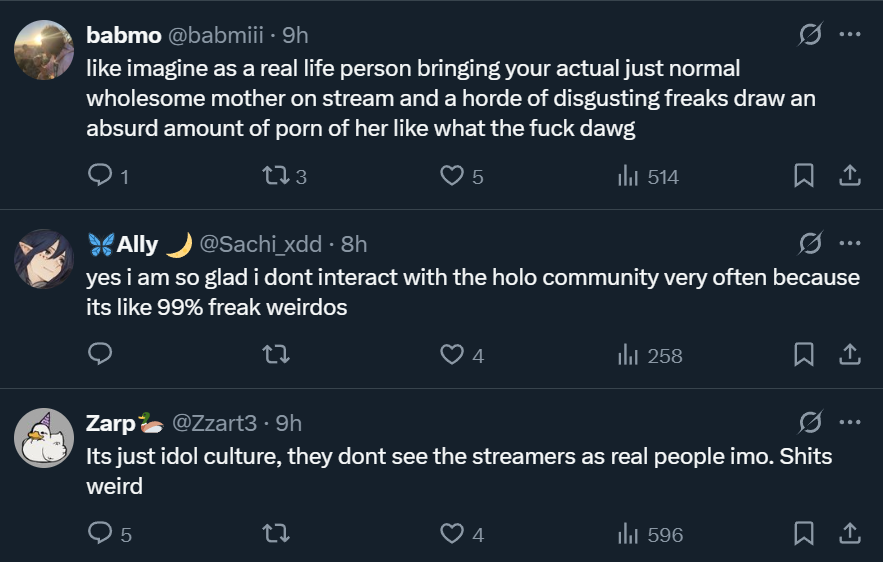Click Grok icon on babmo's tweet
Screen dimensions: 883x562
pos(810,35)
